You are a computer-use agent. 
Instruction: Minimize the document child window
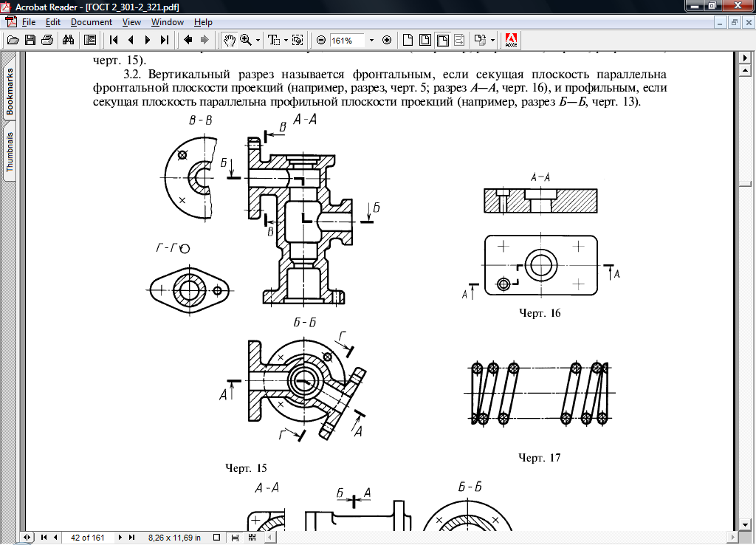[720, 22]
